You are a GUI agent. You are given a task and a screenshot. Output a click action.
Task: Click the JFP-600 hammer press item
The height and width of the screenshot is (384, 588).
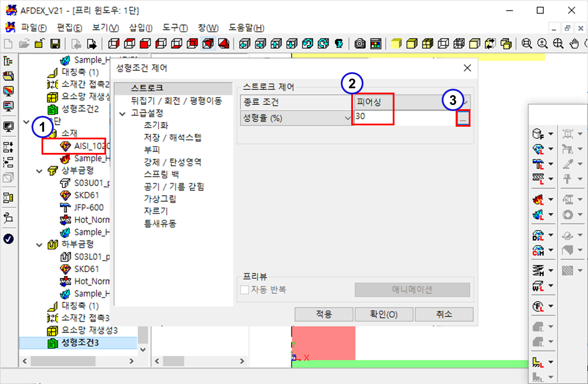89,207
